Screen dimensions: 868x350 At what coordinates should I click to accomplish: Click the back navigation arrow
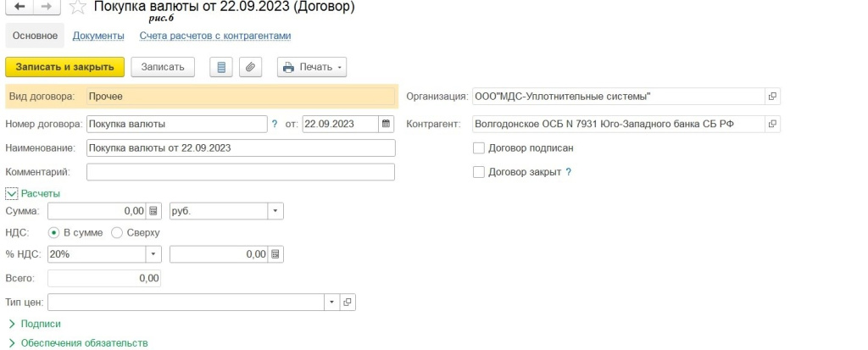tap(19, 7)
